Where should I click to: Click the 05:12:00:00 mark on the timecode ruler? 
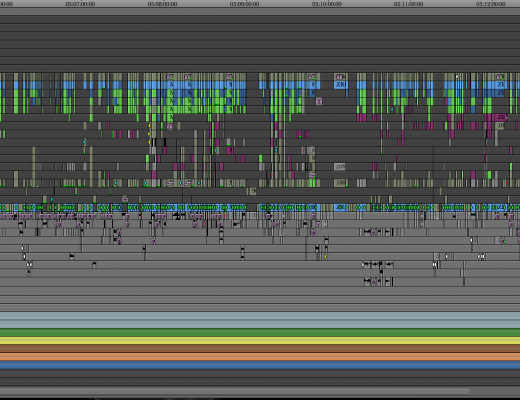coord(491,4)
